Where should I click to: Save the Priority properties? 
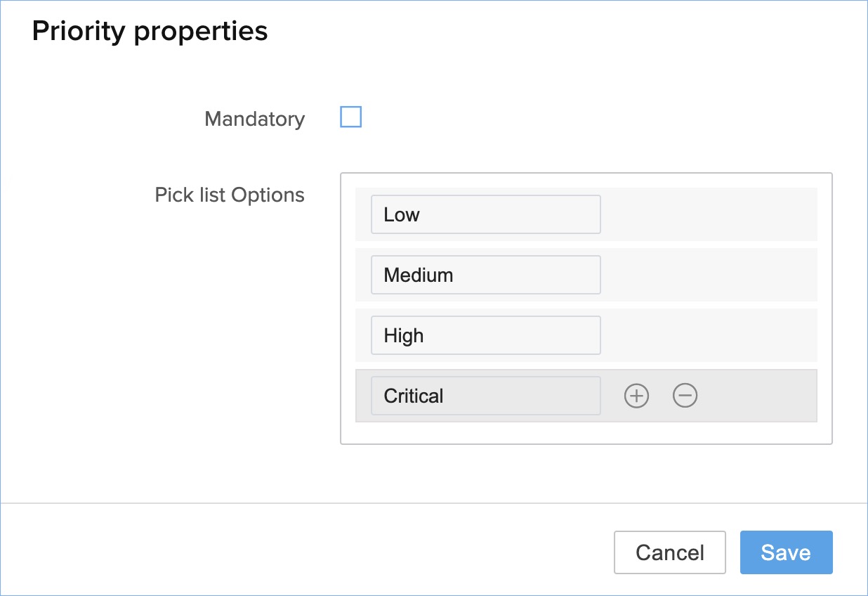point(786,552)
